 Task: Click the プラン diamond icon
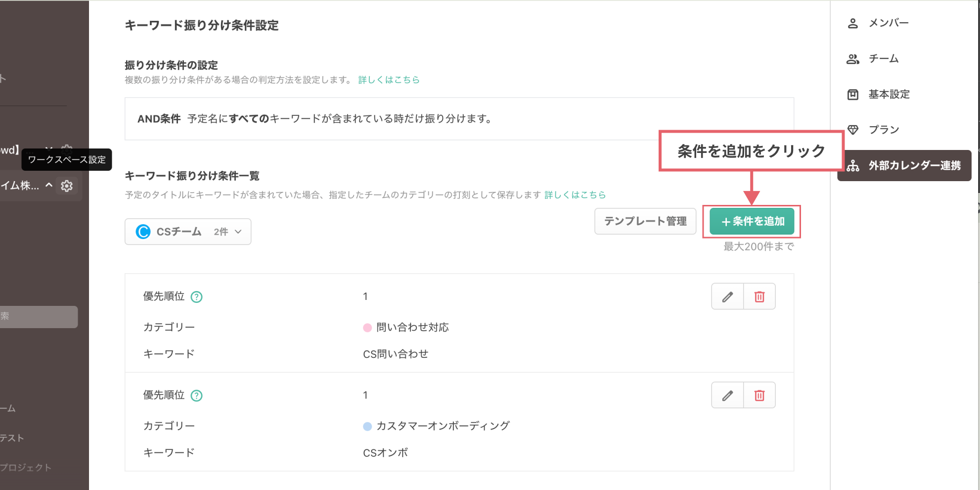coord(853,129)
